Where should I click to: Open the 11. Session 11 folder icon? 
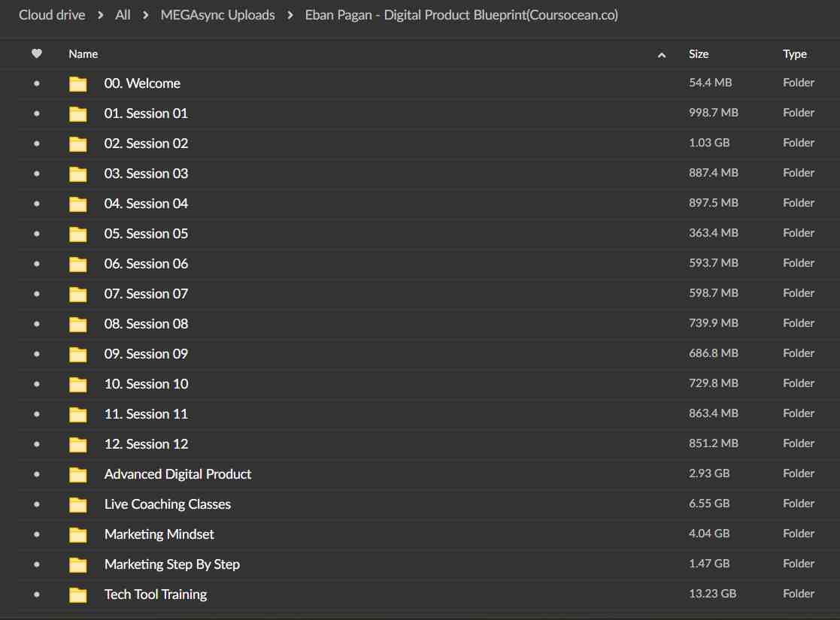click(77, 414)
